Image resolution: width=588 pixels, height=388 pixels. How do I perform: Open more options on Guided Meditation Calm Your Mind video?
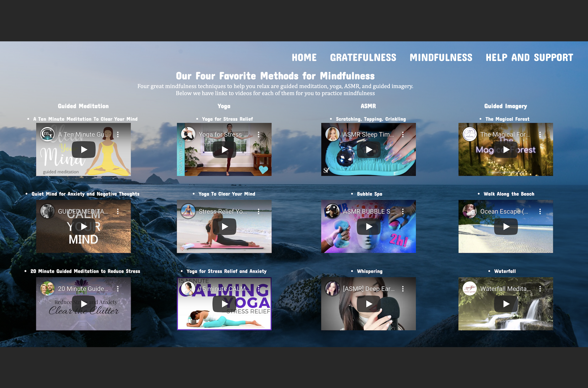click(118, 212)
